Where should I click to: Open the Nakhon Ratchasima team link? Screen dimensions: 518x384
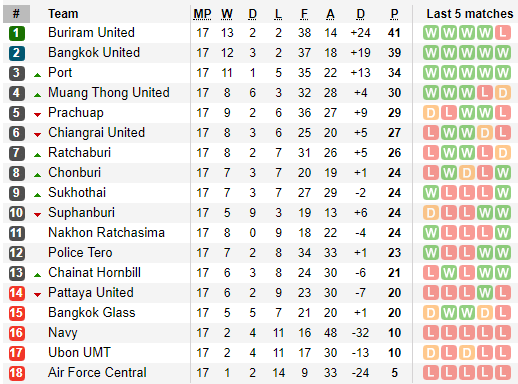[106, 233]
